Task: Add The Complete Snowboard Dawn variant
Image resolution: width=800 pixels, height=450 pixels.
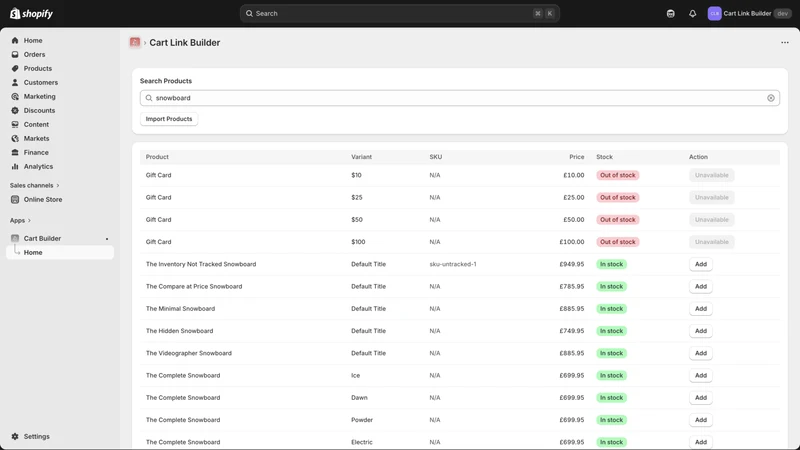Action: [701, 397]
